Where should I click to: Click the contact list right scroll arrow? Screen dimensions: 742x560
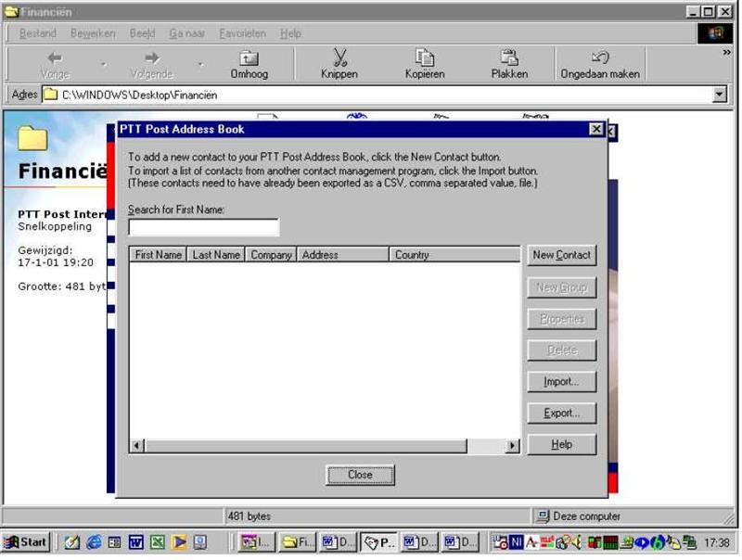pos(512,446)
